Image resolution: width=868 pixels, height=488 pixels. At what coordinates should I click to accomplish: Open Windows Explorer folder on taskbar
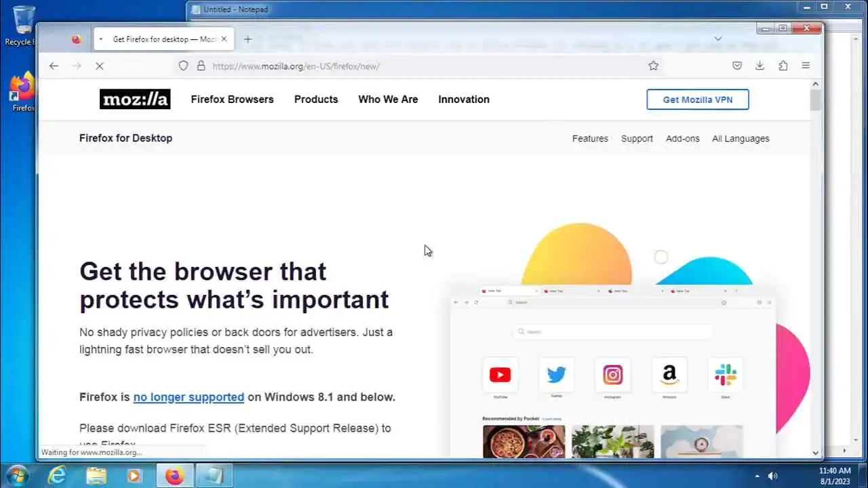[96, 476]
